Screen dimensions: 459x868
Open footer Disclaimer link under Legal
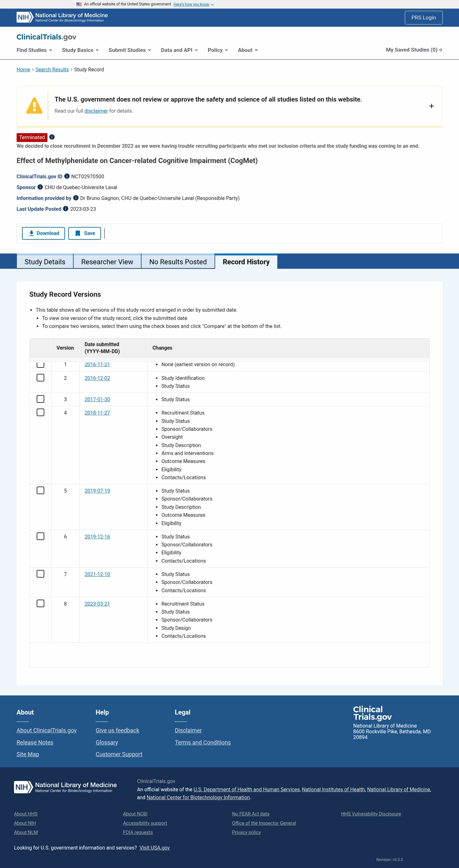(x=188, y=730)
